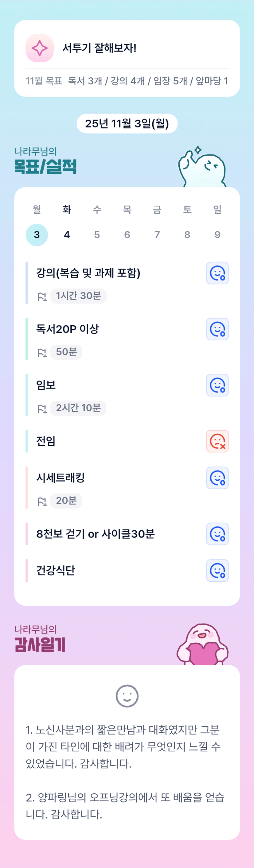Click the smiley face icon in 감사일기
The height and width of the screenshot is (868, 254).
tap(127, 696)
